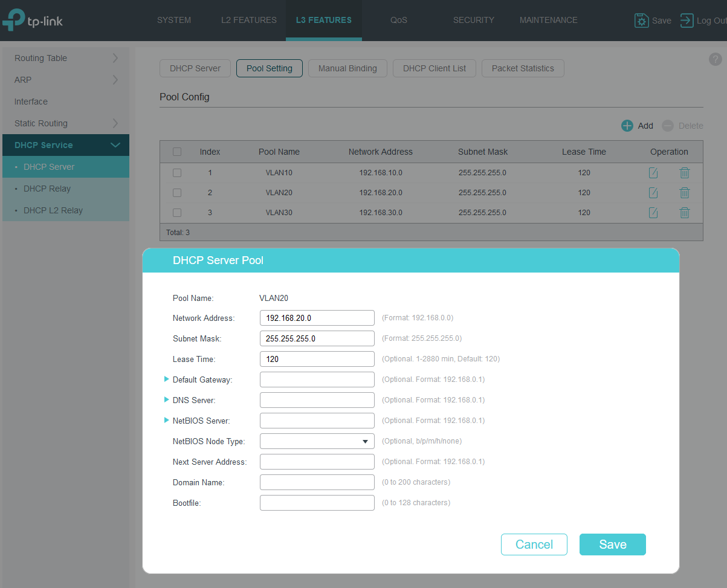Expand NetBIOS Server triangle
This screenshot has height=588, width=727.
[167, 420]
